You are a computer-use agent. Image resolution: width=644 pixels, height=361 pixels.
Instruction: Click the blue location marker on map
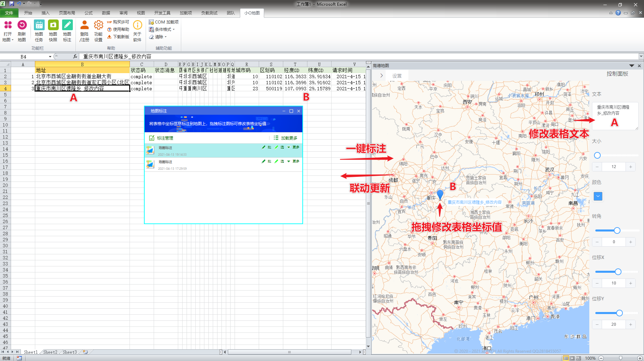pos(440,194)
